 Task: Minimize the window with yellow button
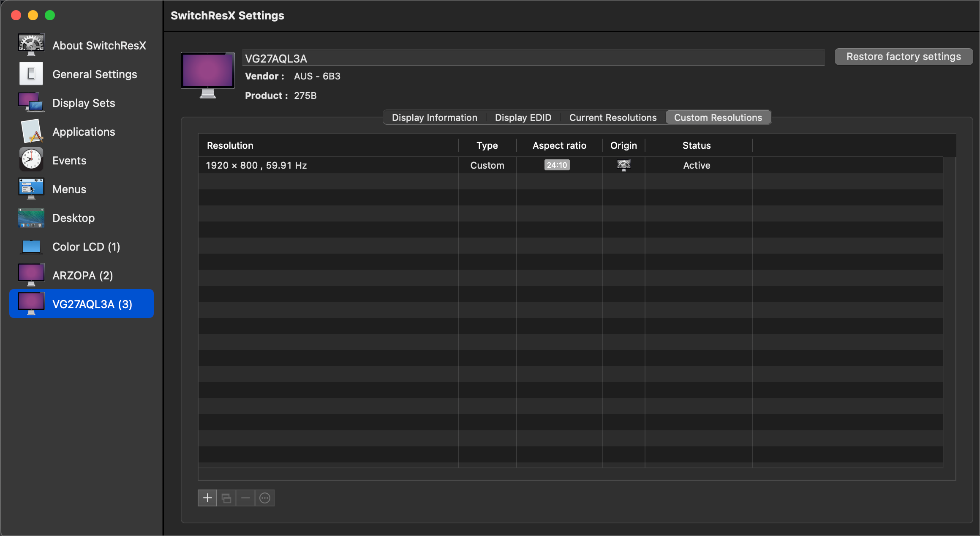point(33,15)
